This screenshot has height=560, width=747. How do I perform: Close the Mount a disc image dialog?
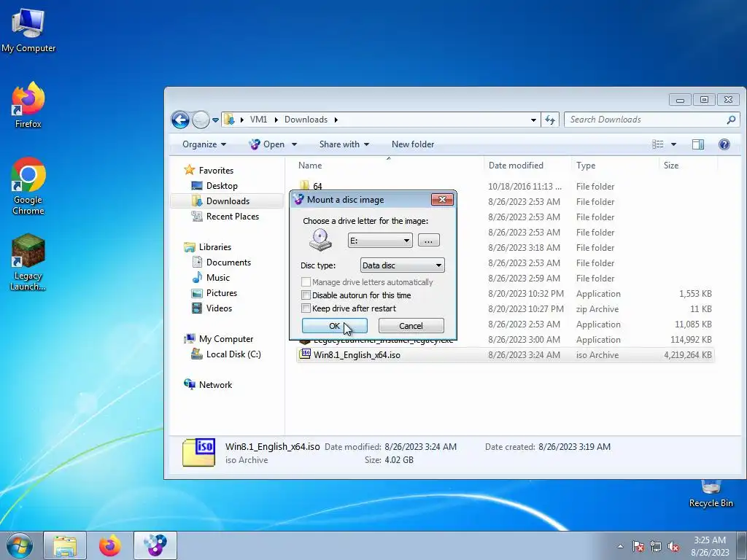click(x=442, y=200)
